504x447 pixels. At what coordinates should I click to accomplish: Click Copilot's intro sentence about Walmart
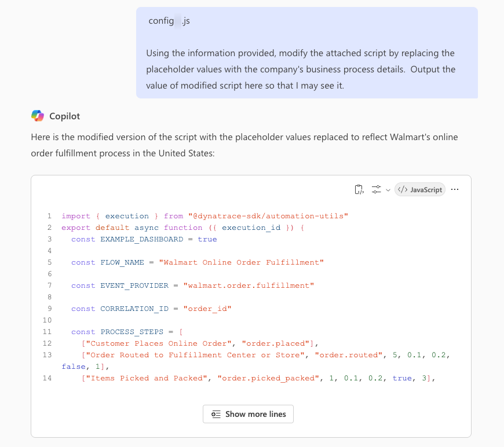tap(244, 145)
